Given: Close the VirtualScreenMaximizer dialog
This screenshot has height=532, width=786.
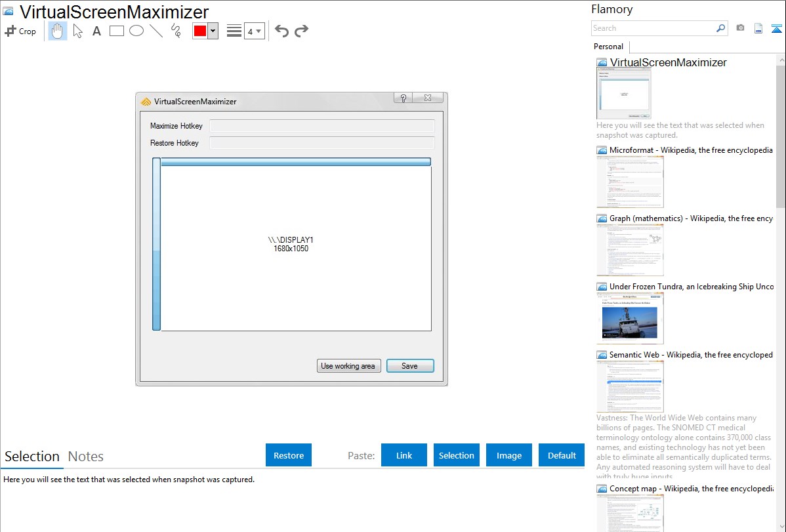Looking at the screenshot, I should point(428,98).
